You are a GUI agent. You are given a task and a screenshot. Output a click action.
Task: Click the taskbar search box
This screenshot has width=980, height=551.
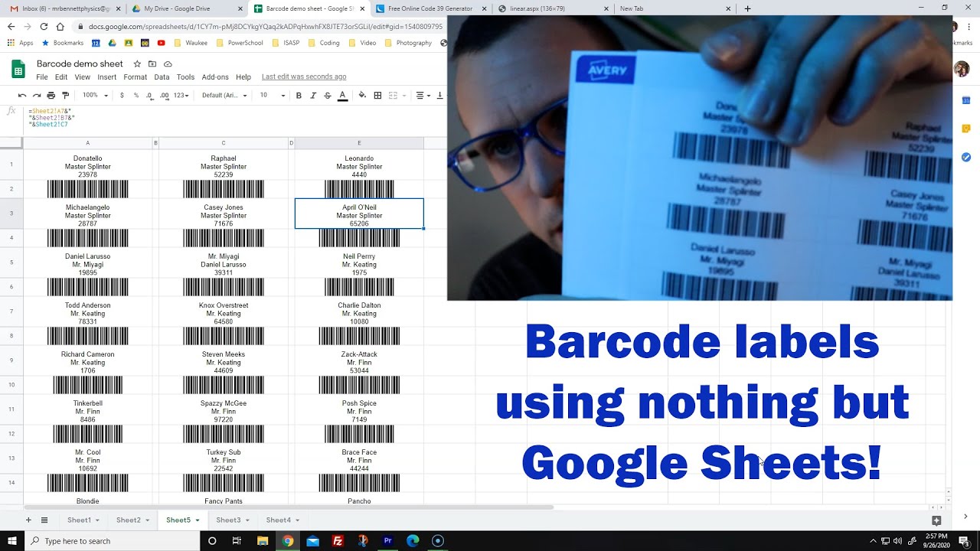click(x=112, y=540)
